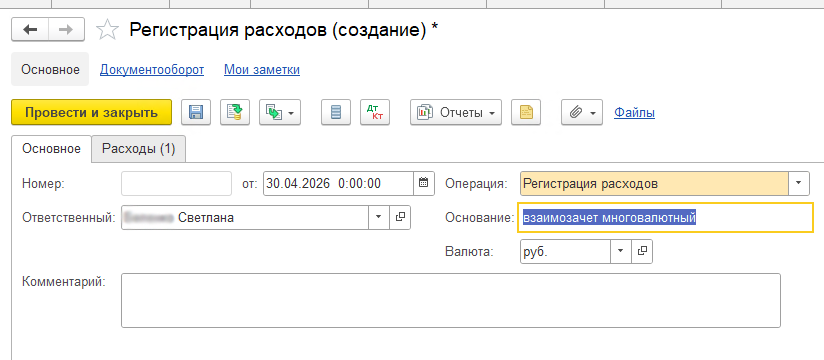Add document to favorites with star icon
The image size is (824, 360).
tap(108, 30)
